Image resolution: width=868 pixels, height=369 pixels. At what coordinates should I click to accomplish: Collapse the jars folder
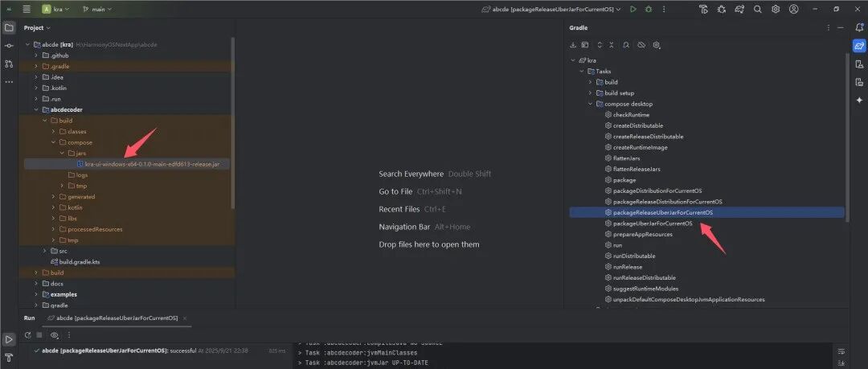tap(62, 153)
